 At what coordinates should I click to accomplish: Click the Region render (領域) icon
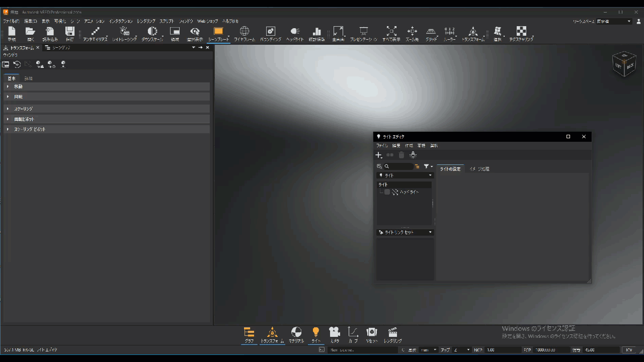(175, 34)
